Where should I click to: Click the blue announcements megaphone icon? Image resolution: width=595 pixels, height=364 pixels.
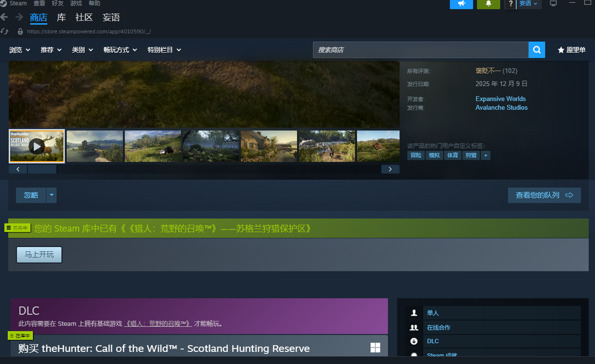coord(461,4)
